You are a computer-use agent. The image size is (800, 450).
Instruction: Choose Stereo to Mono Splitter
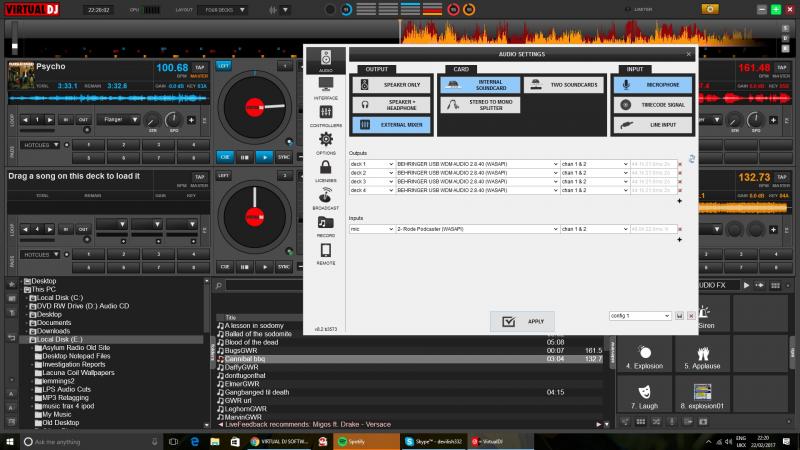click(x=480, y=105)
